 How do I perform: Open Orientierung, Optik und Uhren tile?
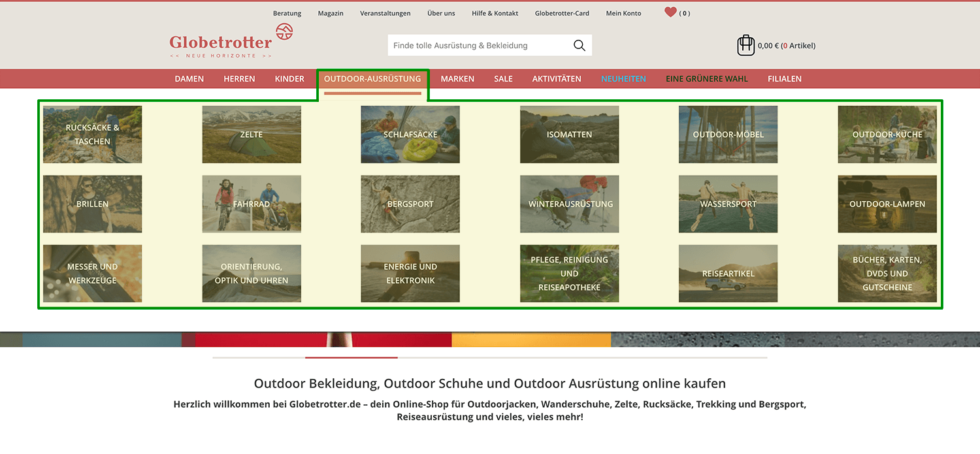252,273
